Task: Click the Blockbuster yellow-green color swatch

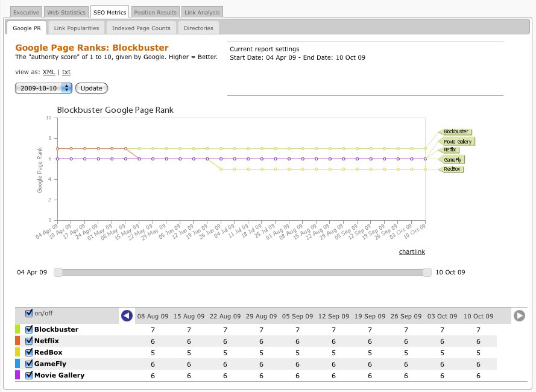Action: [17, 329]
